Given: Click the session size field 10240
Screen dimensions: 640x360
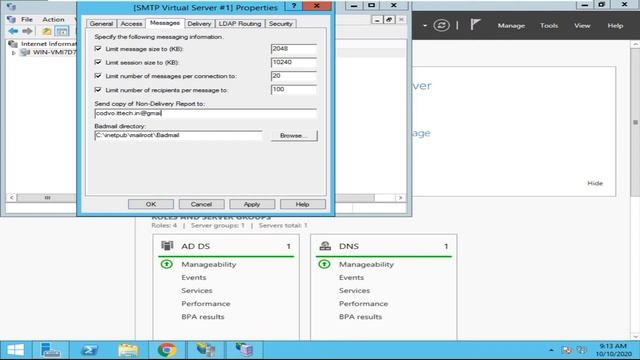Looking at the screenshot, I should tap(293, 62).
